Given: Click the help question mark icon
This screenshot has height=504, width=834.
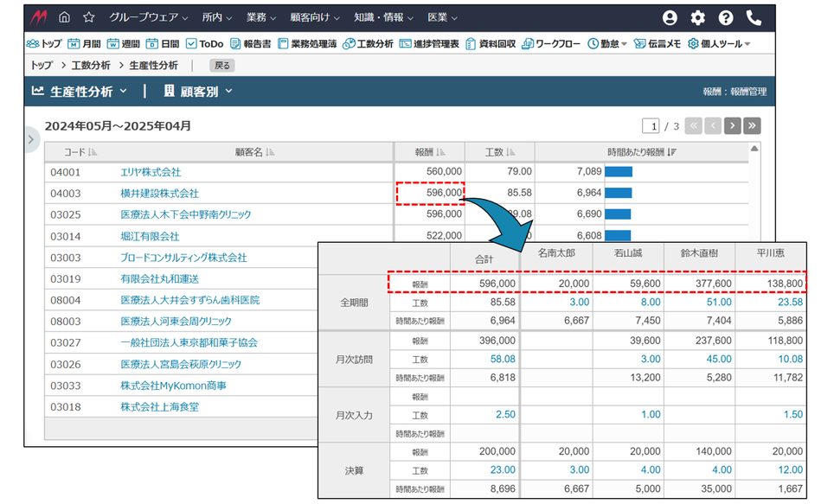Looking at the screenshot, I should pos(726,17).
